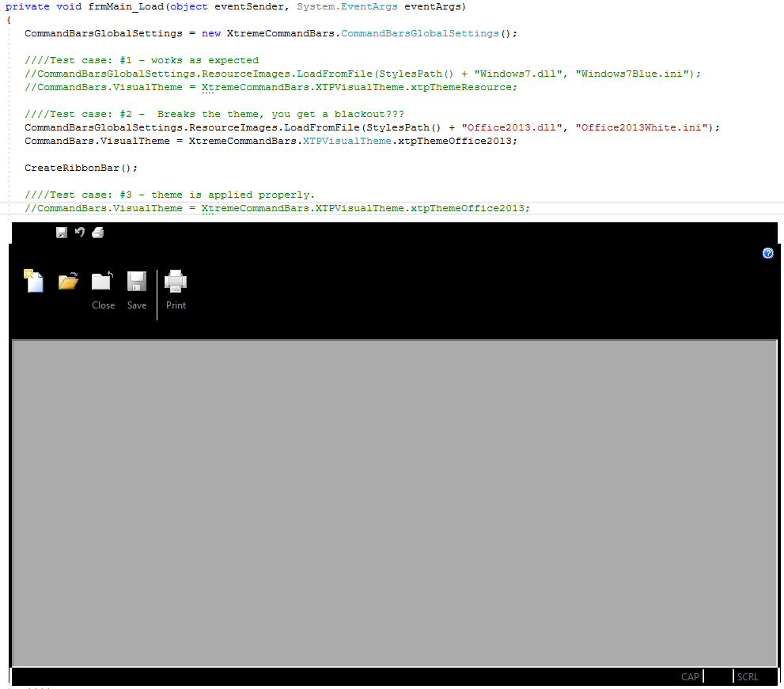Click the CreateRibbonBar() call line

pyautogui.click(x=81, y=168)
